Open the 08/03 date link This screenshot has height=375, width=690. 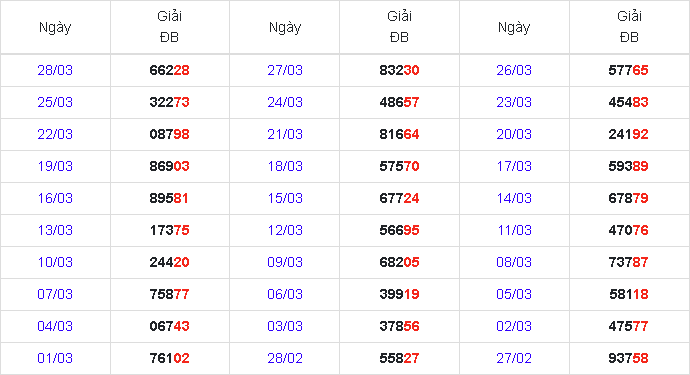[x=514, y=262]
